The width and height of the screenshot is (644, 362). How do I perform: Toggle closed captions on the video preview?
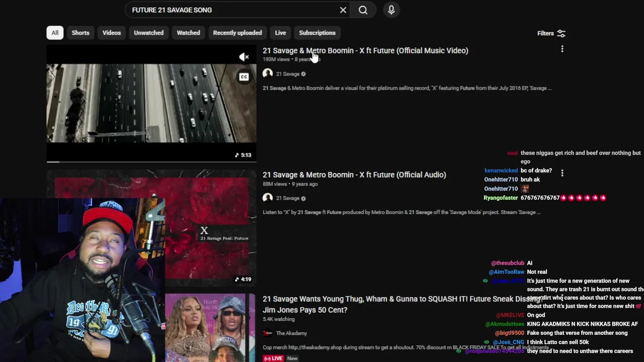pyautogui.click(x=244, y=77)
